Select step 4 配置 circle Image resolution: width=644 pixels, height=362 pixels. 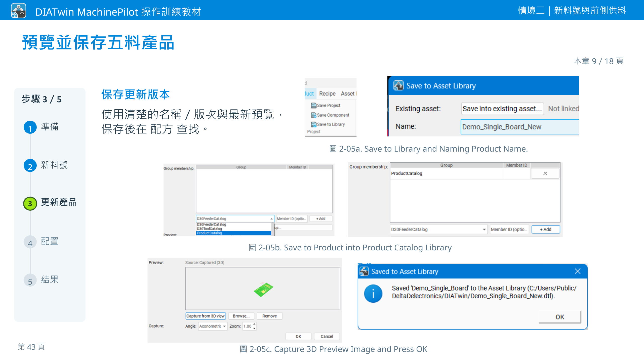30,242
